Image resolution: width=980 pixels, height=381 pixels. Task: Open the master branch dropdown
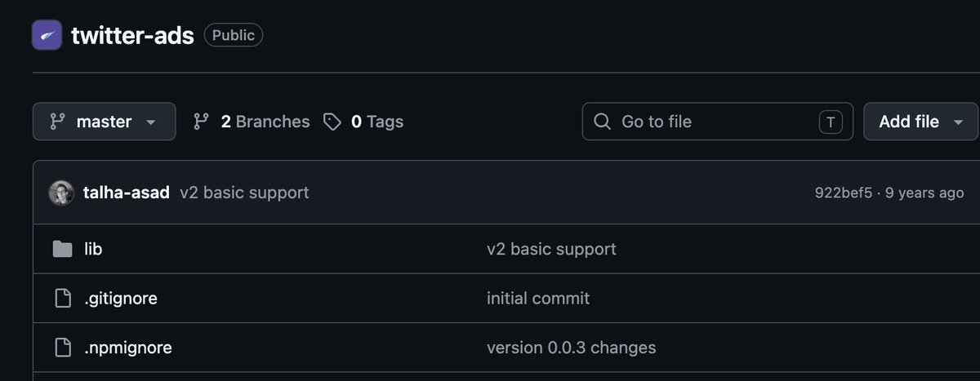(105, 122)
